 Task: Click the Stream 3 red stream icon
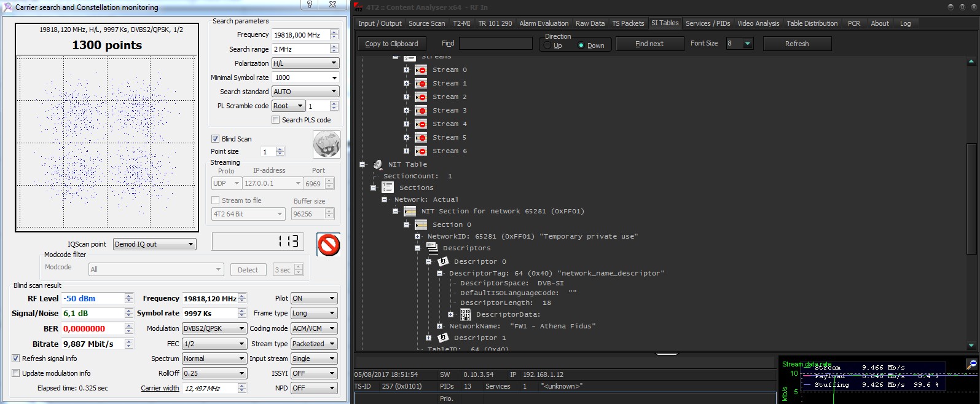pos(421,111)
